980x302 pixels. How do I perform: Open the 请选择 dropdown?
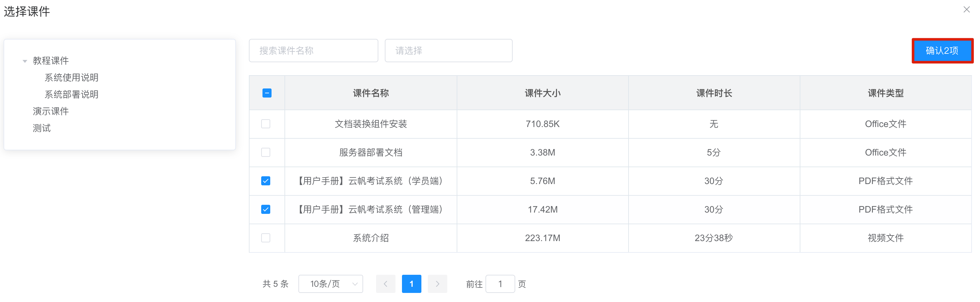(449, 51)
